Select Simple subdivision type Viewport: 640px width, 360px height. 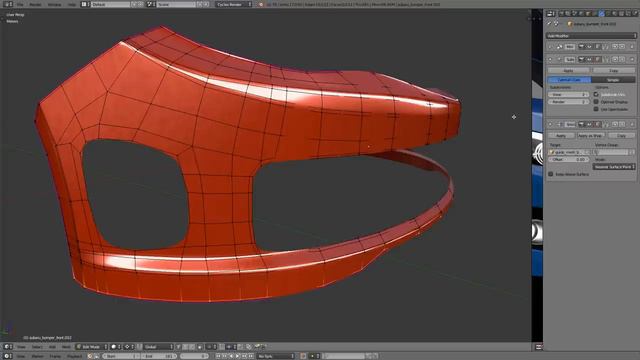pos(613,80)
